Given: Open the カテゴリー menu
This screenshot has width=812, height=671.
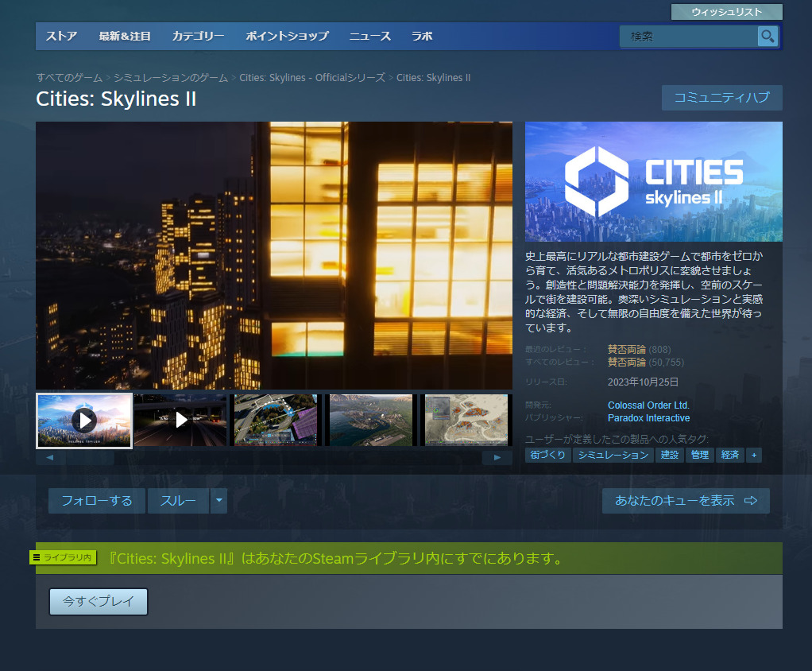Looking at the screenshot, I should (199, 37).
